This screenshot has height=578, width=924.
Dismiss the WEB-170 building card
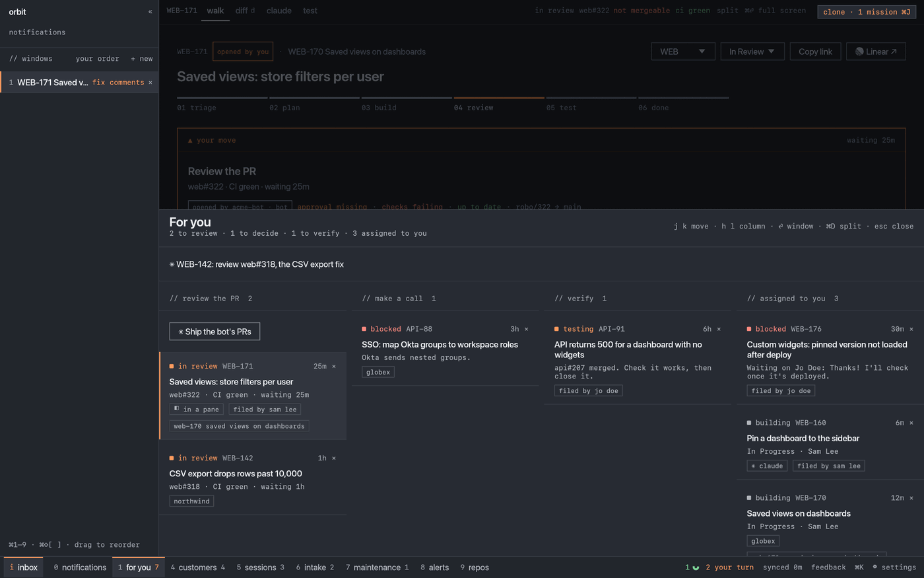pos(911,498)
